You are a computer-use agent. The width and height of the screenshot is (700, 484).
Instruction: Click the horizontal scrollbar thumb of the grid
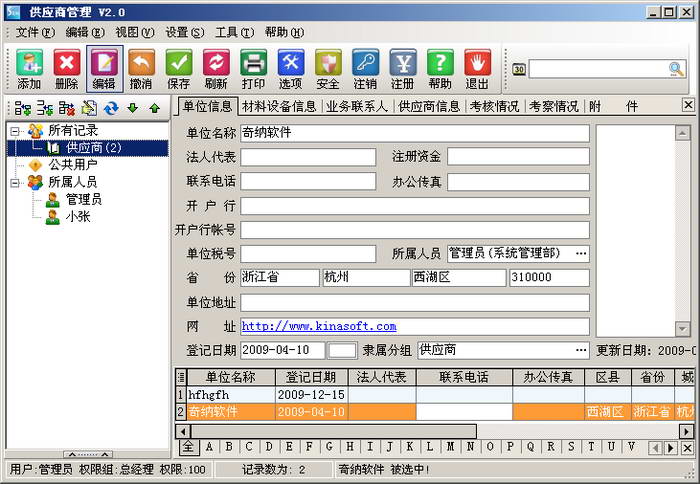333,431
